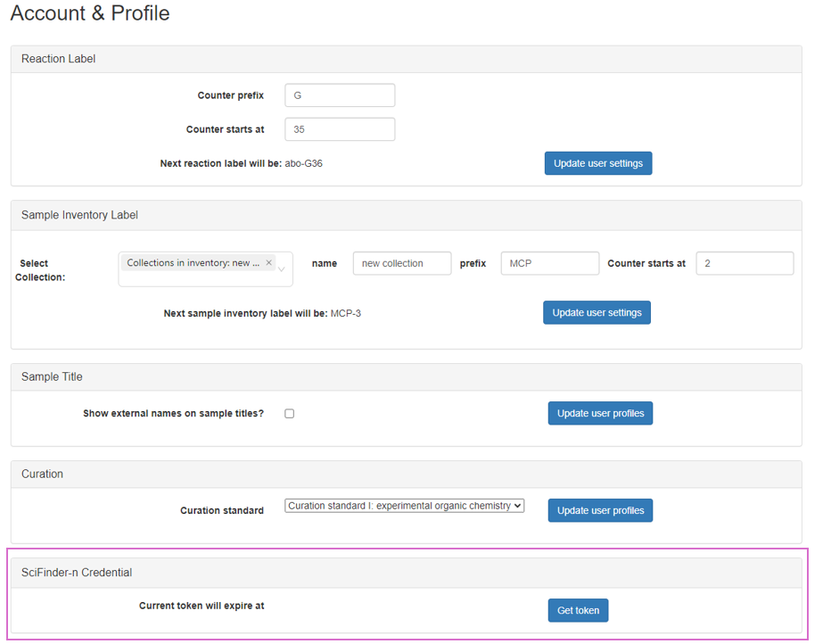The image size is (831, 644).
Task: Click the name field showing 'new collection'
Action: click(x=401, y=263)
